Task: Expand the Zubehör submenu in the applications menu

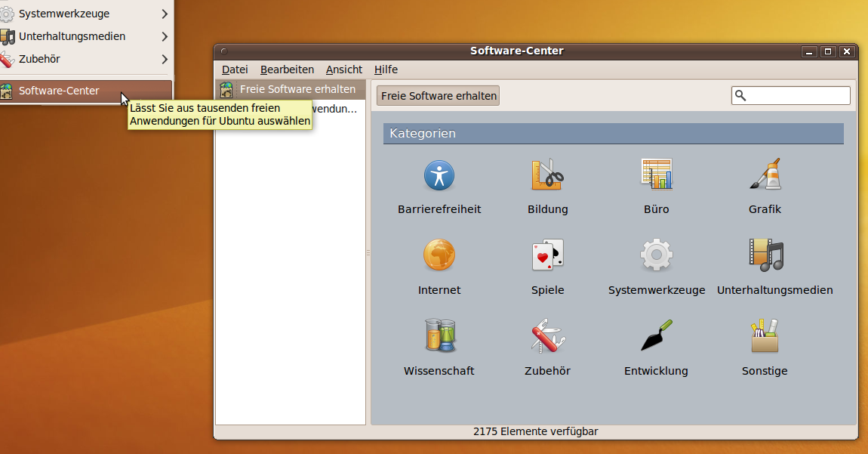Action: (x=83, y=59)
